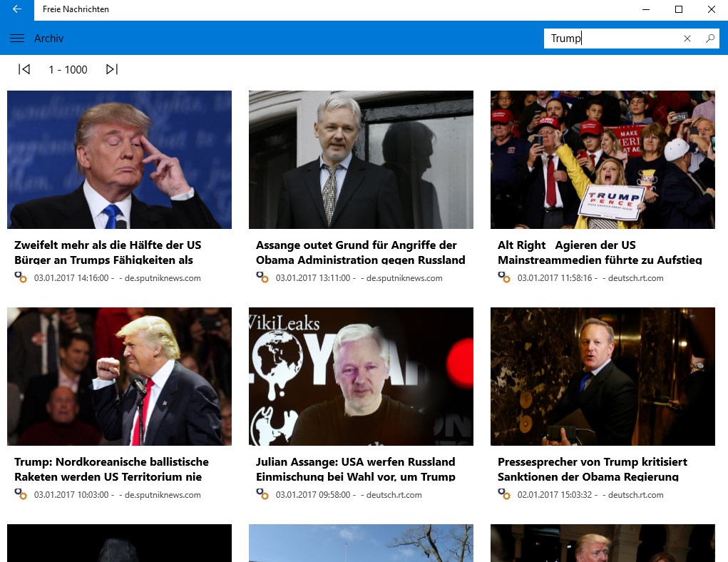Open the hamburger navigation menu
The image size is (728, 562).
(x=17, y=38)
